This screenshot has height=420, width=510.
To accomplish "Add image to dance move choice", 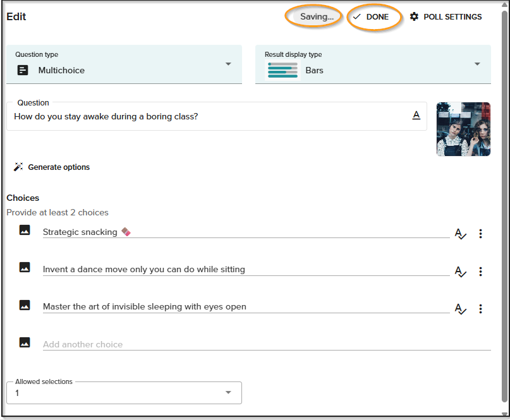I will click(25, 267).
